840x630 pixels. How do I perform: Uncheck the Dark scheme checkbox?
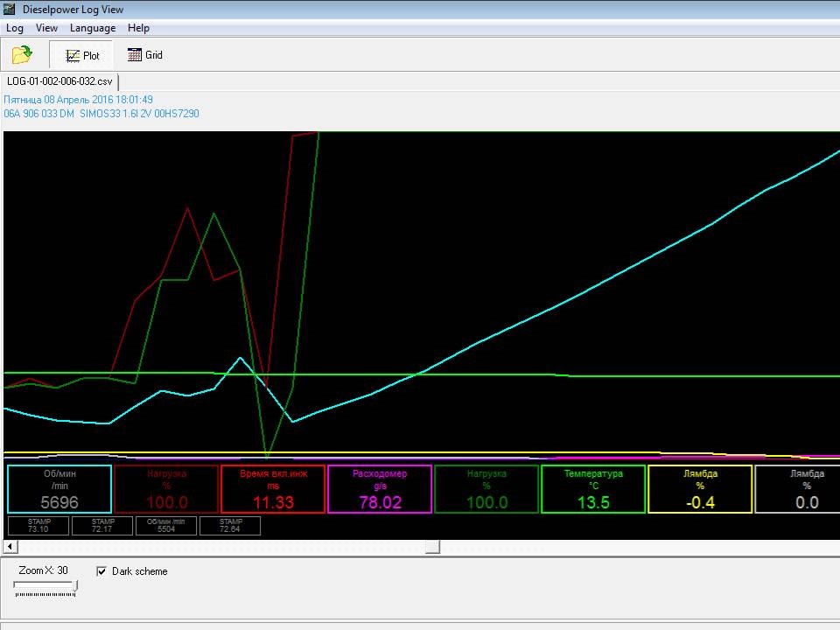[x=101, y=571]
